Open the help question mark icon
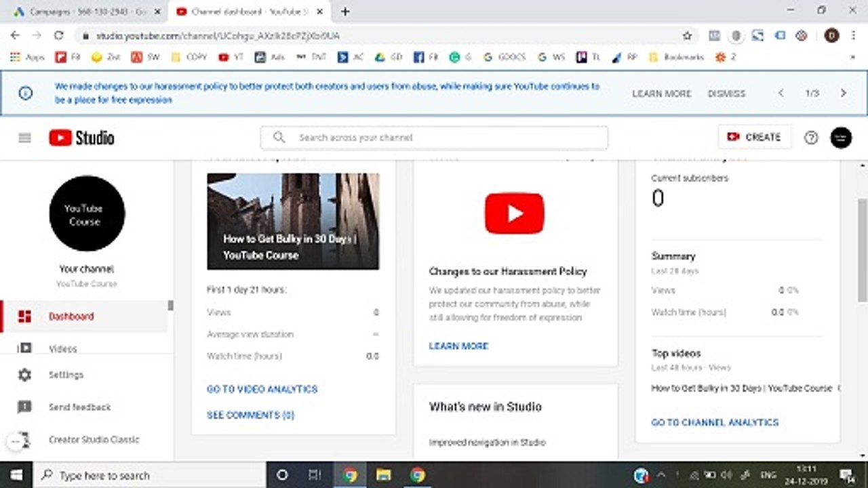Screen dimensions: 868x488 811,138
